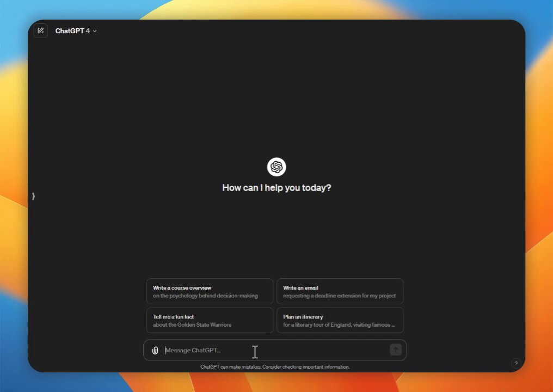553x392 pixels.
Task: Click the 'How can I help you today?' heading
Action: (276, 188)
